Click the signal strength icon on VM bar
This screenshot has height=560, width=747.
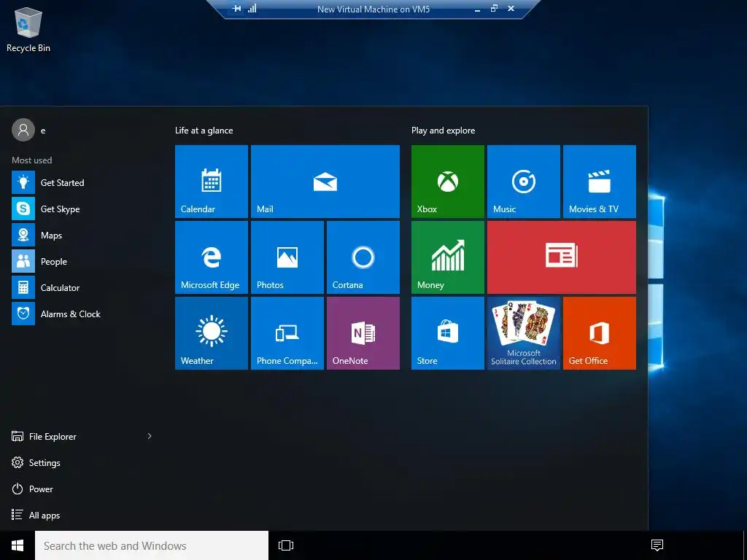click(252, 9)
